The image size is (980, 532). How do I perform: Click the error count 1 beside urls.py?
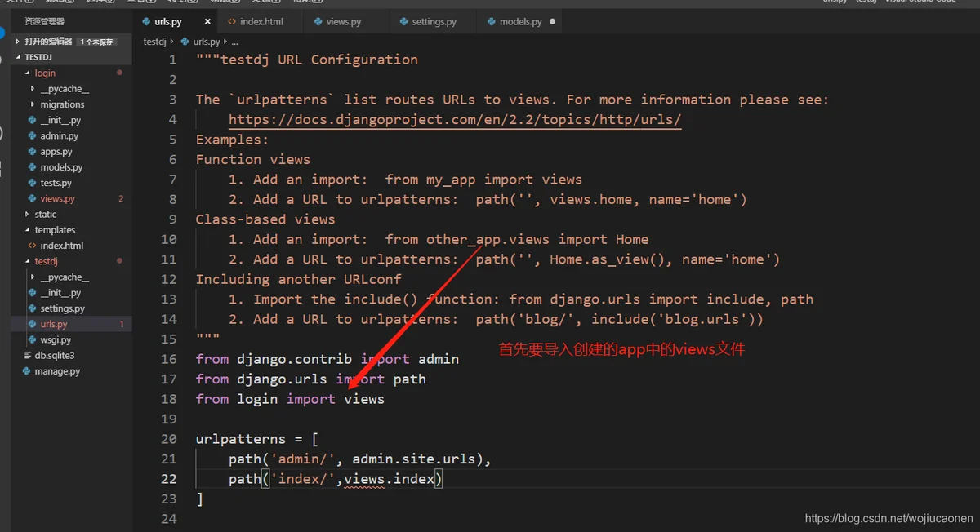[122, 325]
